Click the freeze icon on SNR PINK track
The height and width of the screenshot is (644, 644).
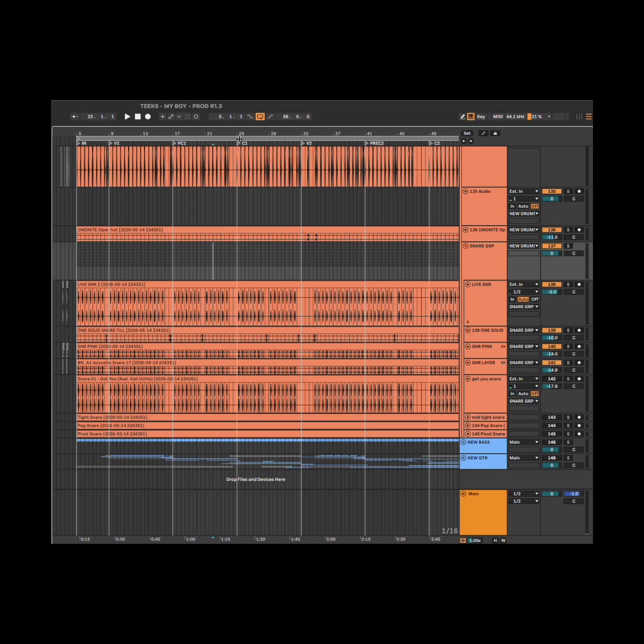click(x=503, y=347)
